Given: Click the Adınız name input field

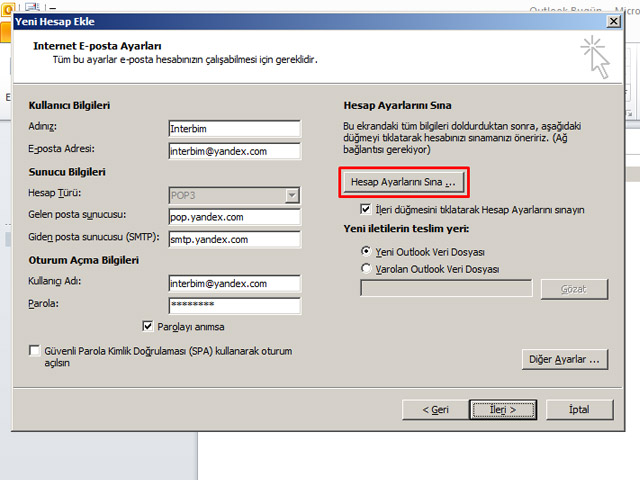Looking at the screenshot, I should 235,129.
